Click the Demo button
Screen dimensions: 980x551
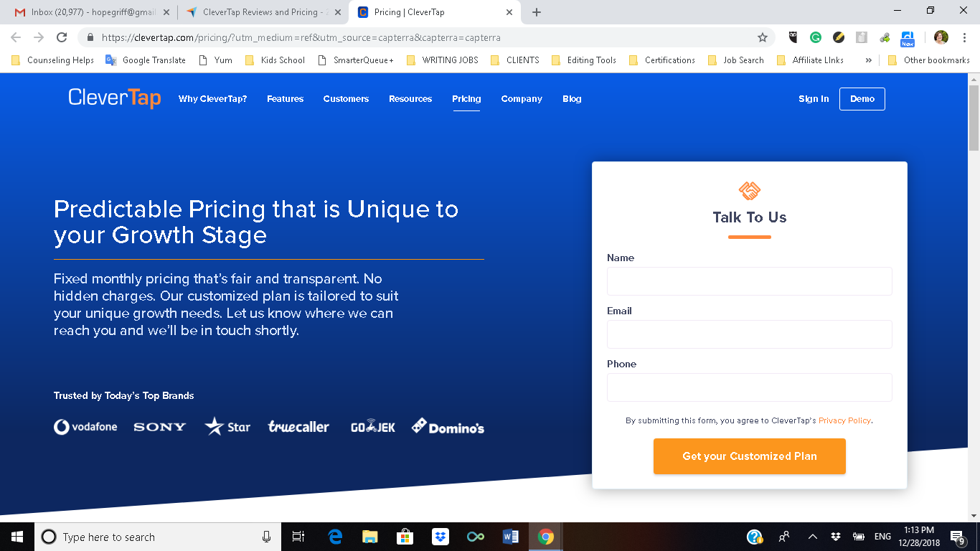point(862,99)
